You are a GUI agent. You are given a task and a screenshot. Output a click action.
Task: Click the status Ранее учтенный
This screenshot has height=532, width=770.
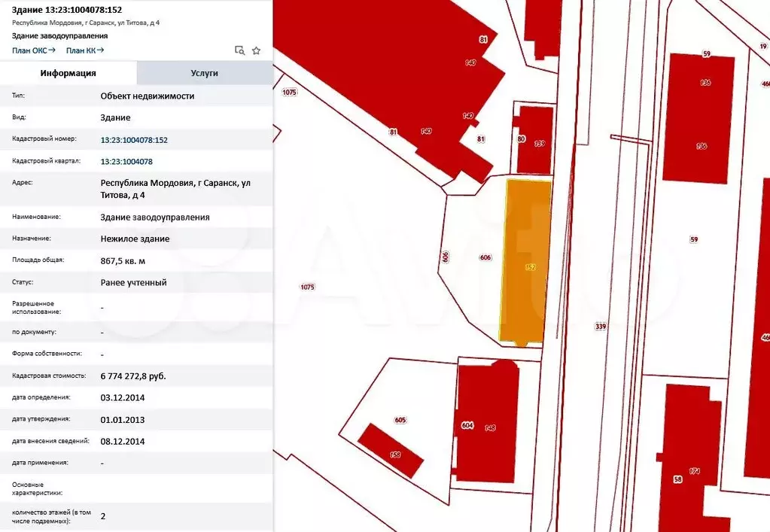coord(133,283)
